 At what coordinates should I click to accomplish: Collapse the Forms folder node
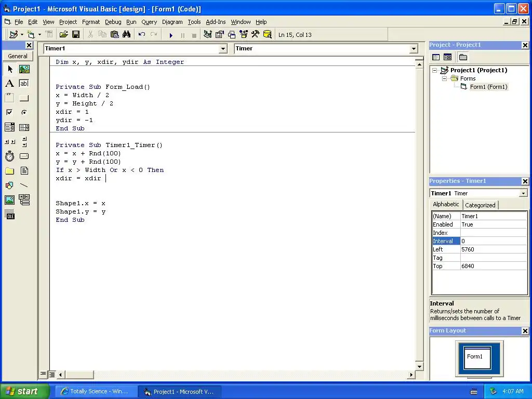(445, 79)
